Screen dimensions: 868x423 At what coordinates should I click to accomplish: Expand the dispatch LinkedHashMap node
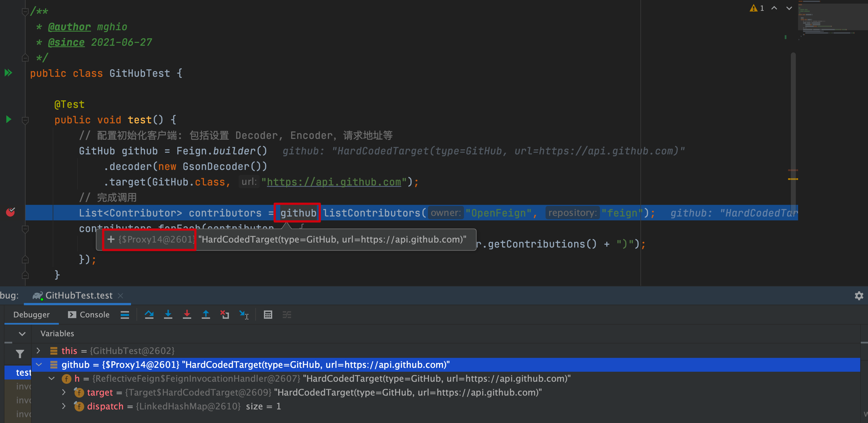(x=64, y=406)
